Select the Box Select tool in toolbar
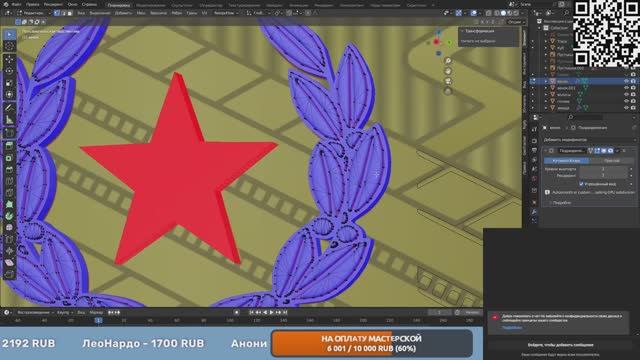640x360 pixels. tap(9, 35)
